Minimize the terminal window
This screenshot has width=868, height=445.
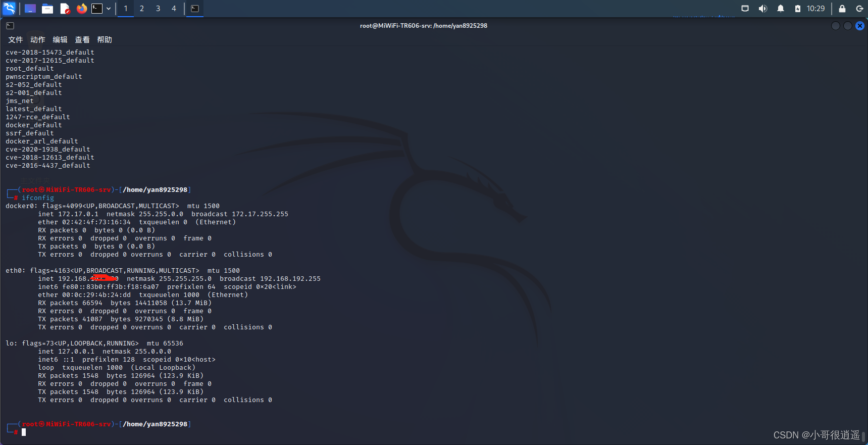pyautogui.click(x=836, y=26)
